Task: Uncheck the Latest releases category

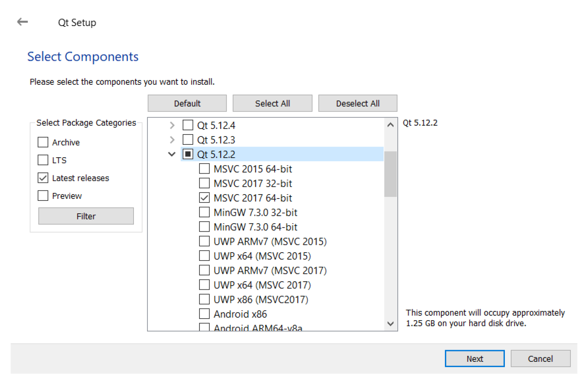Action: [43, 178]
